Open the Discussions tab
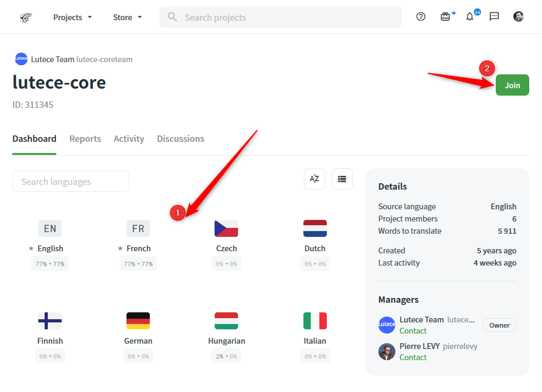 [180, 139]
